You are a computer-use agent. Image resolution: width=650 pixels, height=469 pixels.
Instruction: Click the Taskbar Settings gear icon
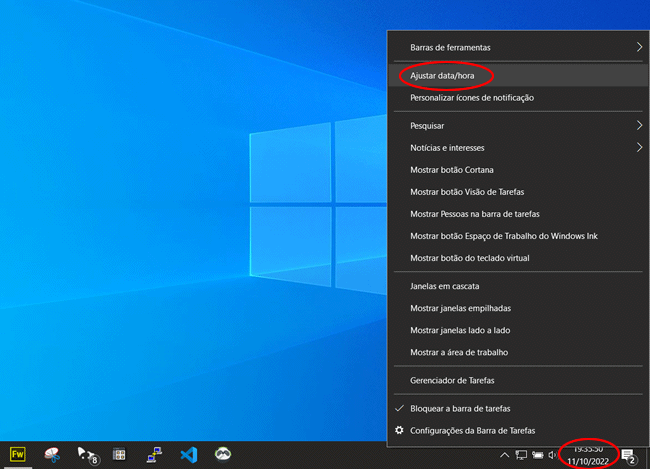(400, 431)
